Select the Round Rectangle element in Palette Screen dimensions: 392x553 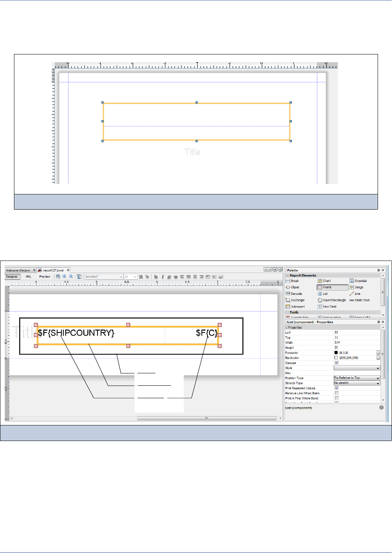331,300
